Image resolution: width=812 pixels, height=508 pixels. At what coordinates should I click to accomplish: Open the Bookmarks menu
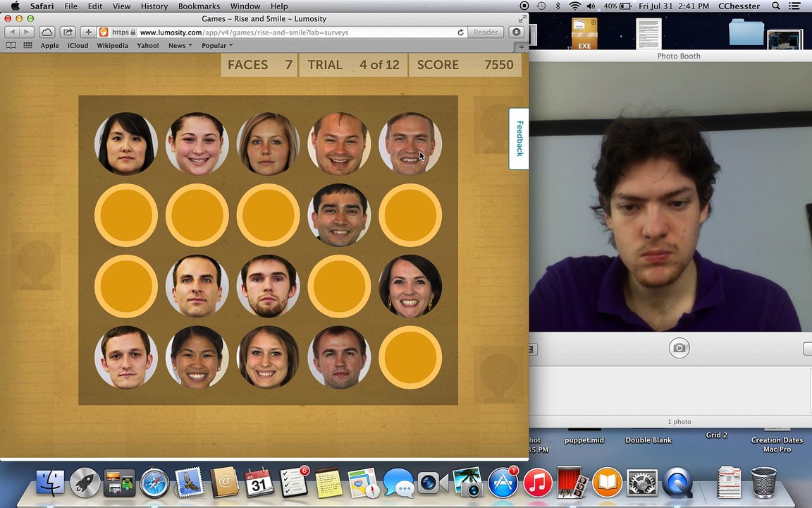199,6
